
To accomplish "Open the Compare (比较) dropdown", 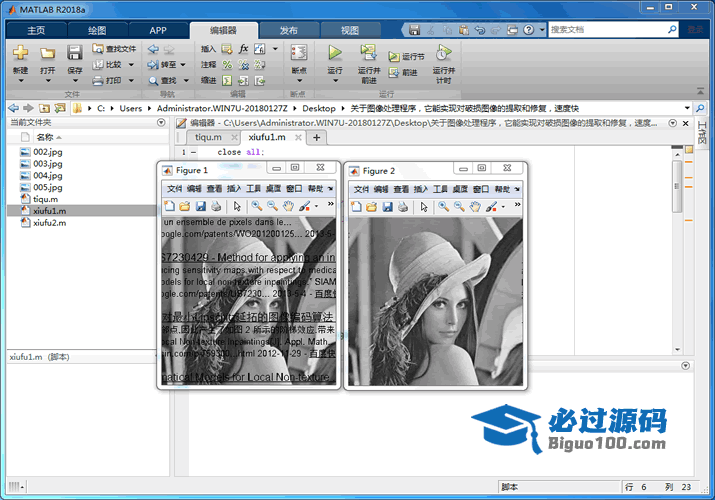I will [x=114, y=64].
